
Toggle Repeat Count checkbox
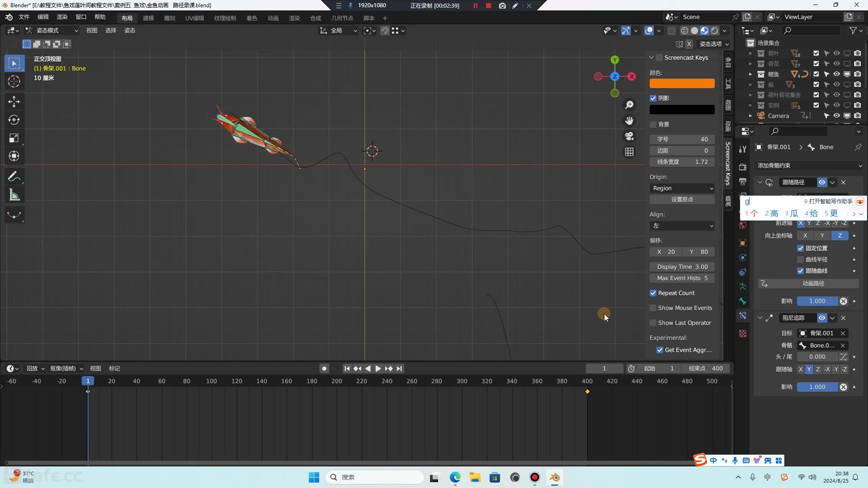tap(653, 293)
